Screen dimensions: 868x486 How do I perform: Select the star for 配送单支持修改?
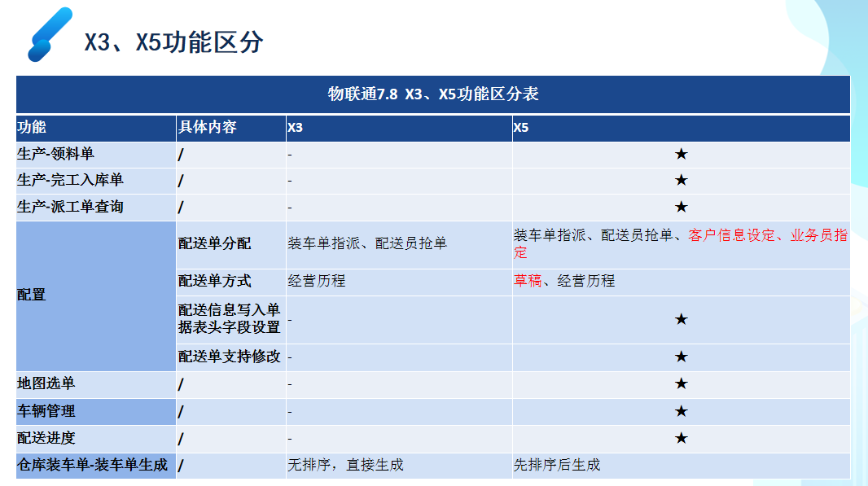tap(680, 356)
